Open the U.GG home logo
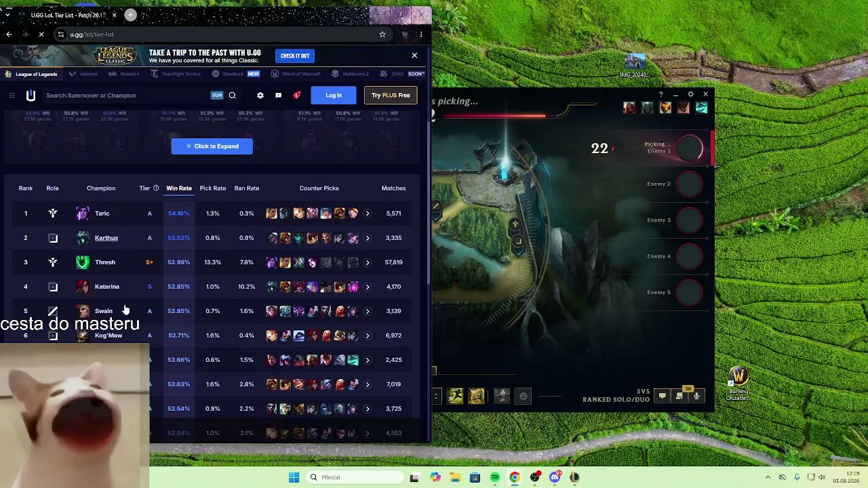This screenshot has width=868, height=488. (31, 96)
